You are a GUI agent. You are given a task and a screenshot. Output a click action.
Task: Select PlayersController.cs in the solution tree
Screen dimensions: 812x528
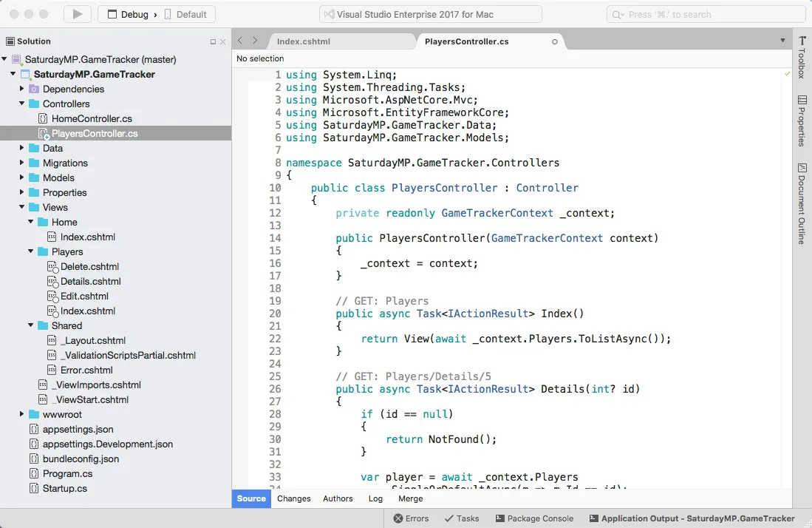(115, 133)
